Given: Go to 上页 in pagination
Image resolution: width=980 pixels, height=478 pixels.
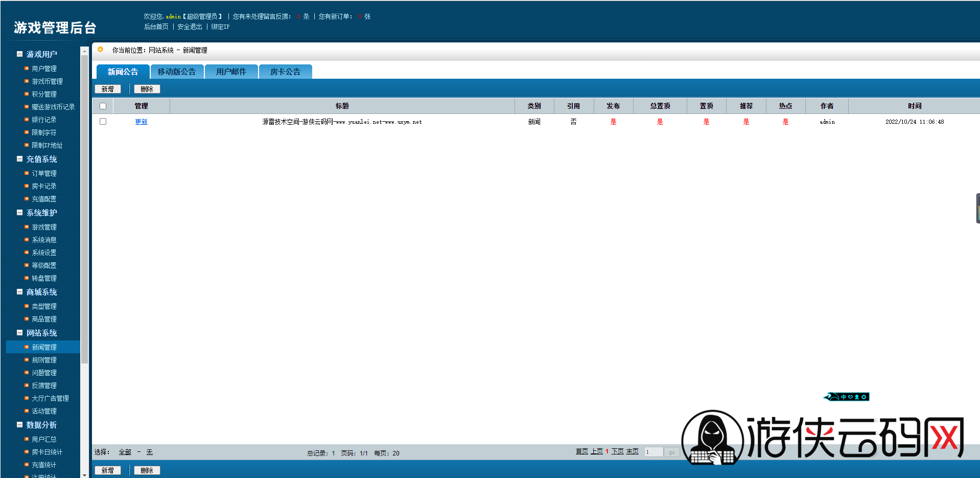Looking at the screenshot, I should click(597, 451).
